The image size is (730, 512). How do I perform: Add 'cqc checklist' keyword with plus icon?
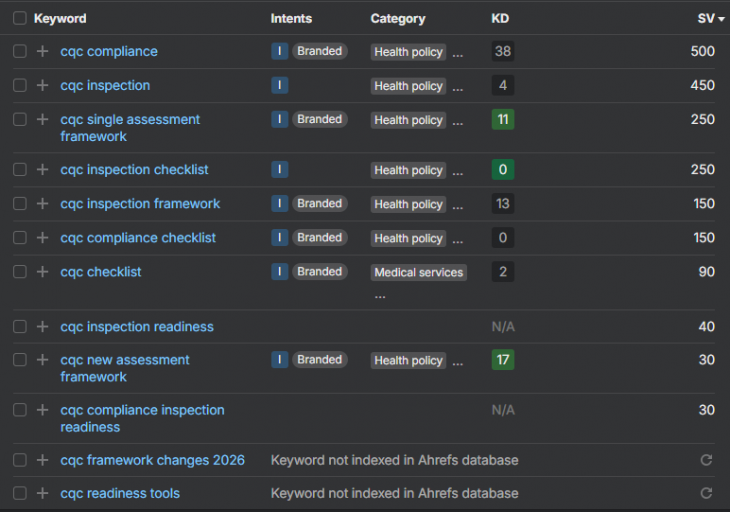pos(42,271)
